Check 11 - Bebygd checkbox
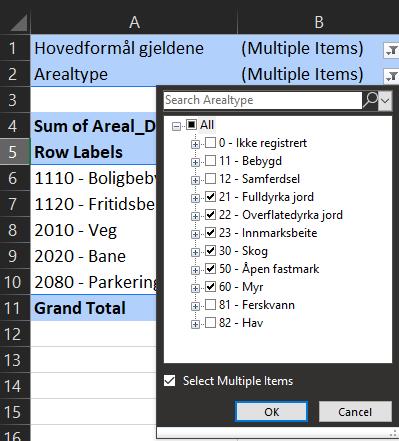Image resolution: width=399 pixels, height=441 pixels. coord(210,161)
